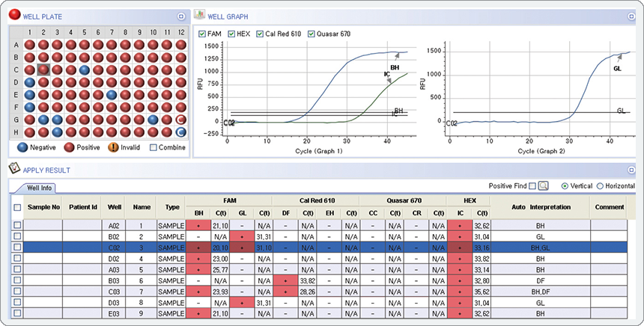Viewport: 644px width, 326px height.
Task: Click the Positive Find magnifier icon
Action: pos(544,185)
